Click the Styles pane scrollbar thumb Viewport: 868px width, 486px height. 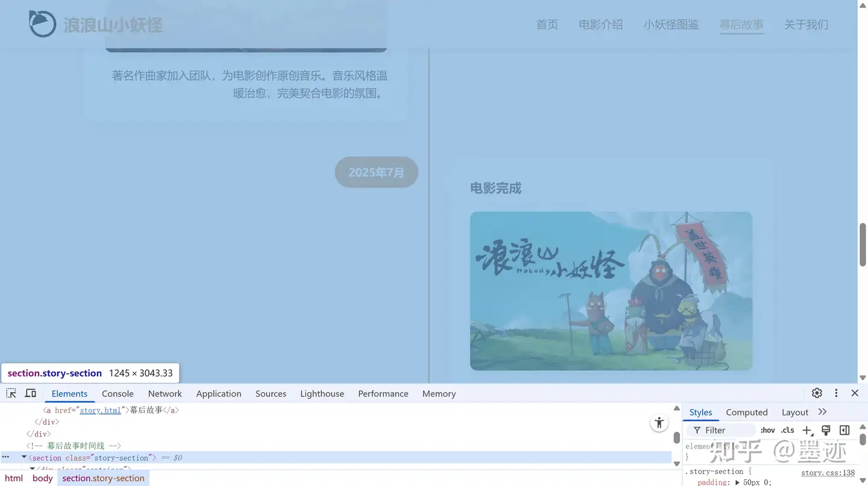863,439
